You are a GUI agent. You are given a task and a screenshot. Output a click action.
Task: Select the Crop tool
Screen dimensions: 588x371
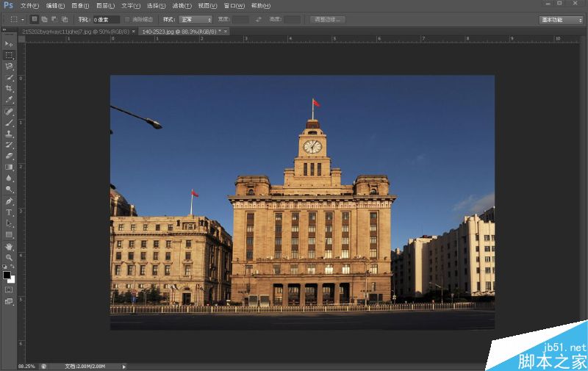coord(9,88)
